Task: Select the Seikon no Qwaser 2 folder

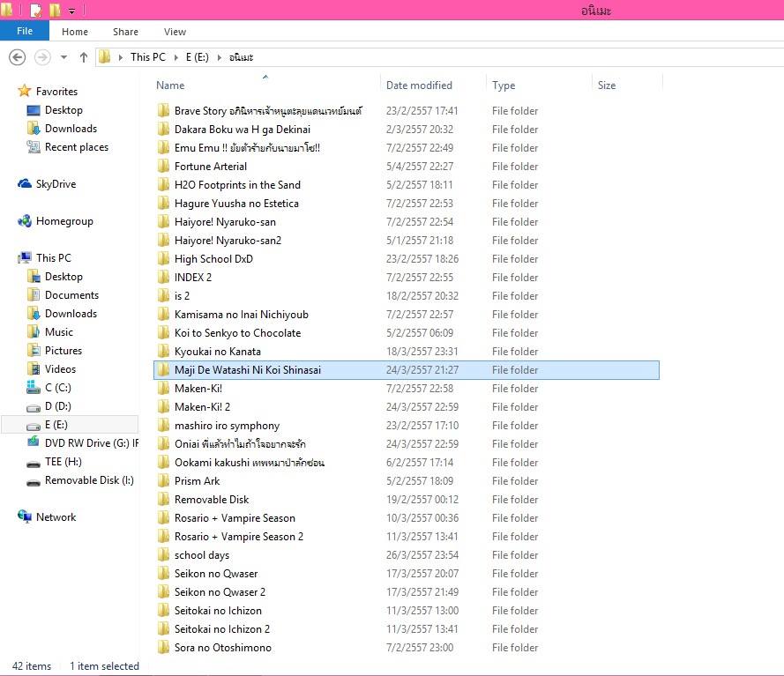Action: tap(220, 591)
